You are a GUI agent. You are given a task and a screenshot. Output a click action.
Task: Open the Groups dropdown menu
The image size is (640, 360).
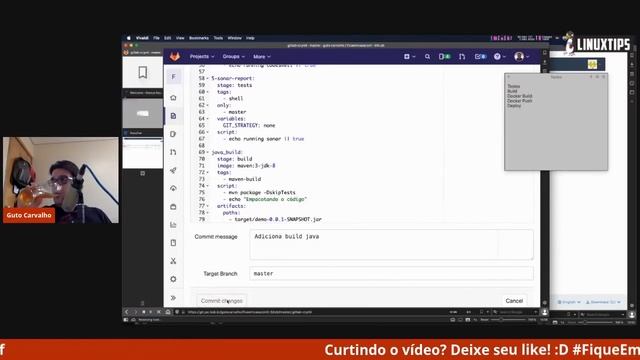[x=234, y=57]
